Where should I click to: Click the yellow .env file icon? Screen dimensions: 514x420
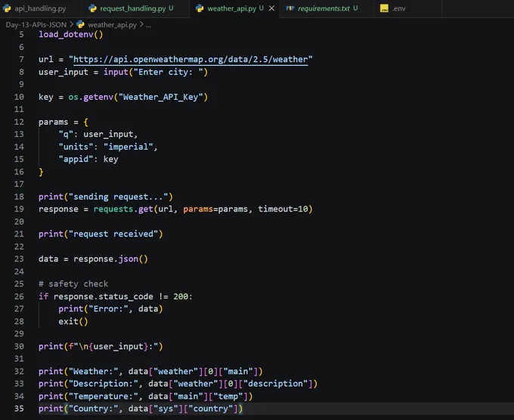(384, 8)
